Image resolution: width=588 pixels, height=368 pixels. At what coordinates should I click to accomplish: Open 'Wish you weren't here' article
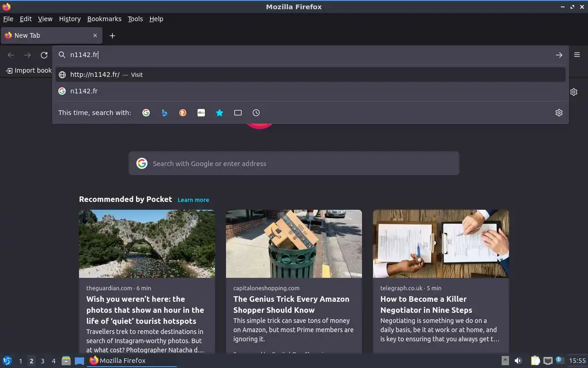click(145, 310)
